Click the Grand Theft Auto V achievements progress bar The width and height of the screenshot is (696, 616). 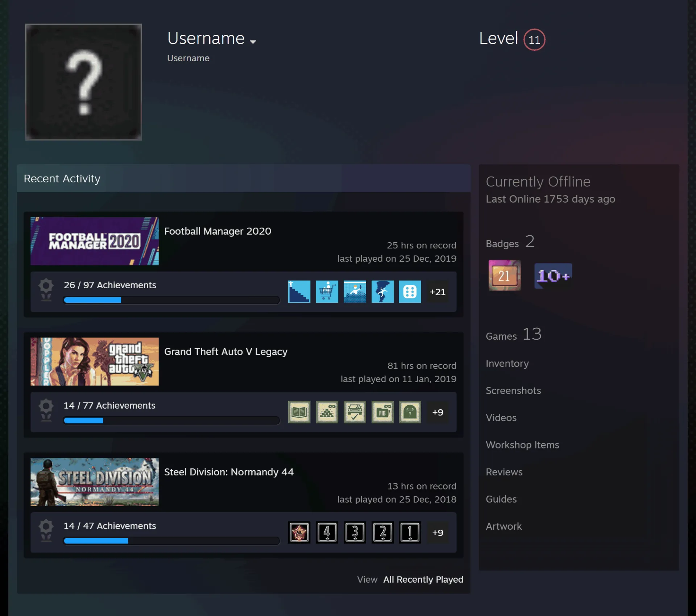click(x=171, y=421)
